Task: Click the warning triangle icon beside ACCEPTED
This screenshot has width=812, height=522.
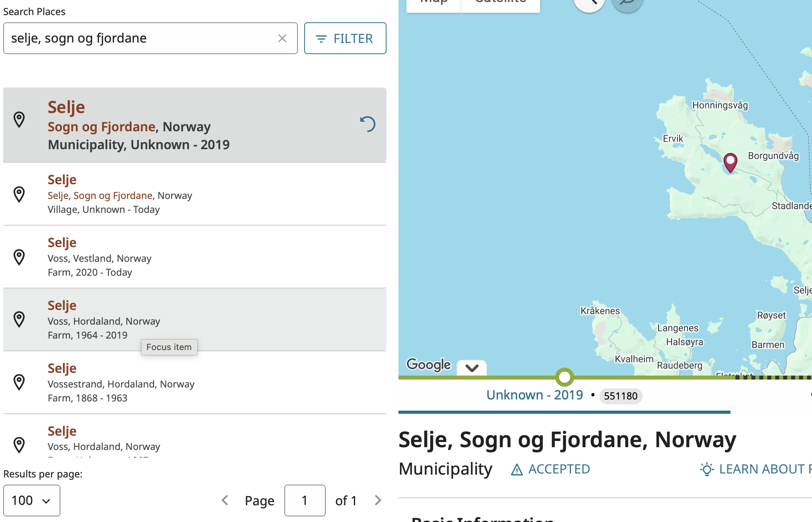Action: [x=517, y=470]
